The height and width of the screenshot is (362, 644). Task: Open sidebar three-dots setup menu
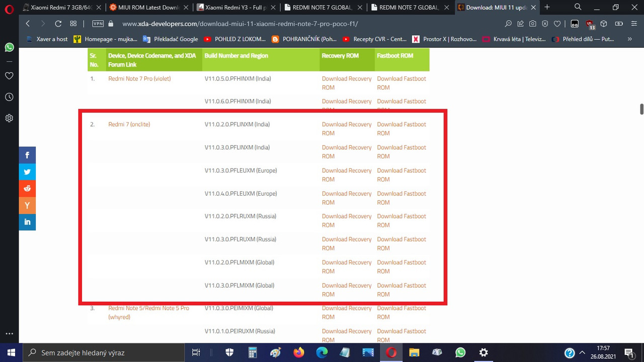coord(9,333)
